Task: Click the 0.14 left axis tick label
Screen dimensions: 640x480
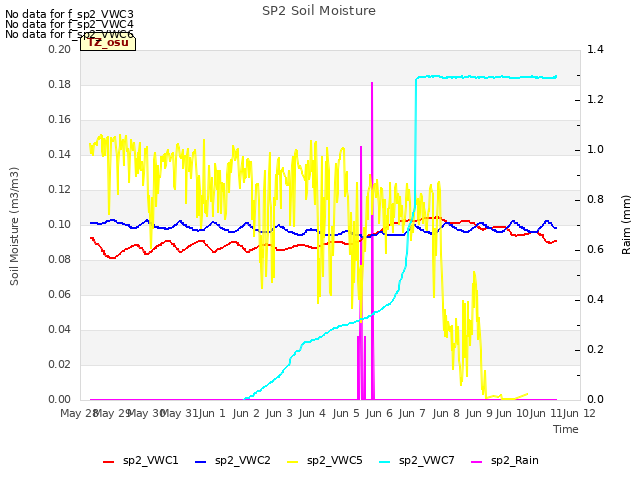Action: click(x=59, y=154)
